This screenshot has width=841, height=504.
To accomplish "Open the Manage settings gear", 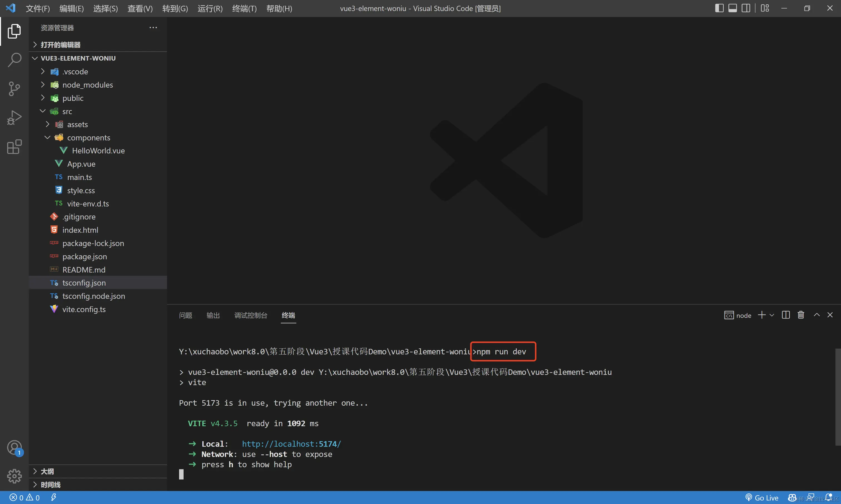I will click(x=14, y=476).
